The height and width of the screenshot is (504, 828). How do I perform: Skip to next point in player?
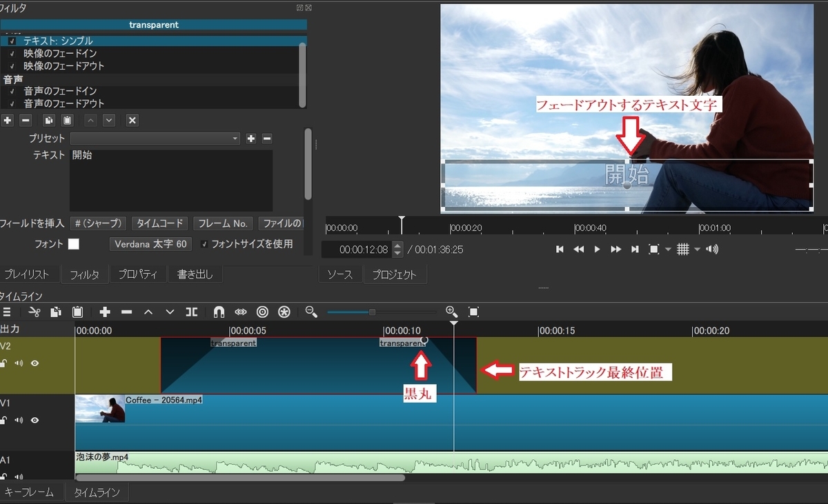click(x=635, y=250)
